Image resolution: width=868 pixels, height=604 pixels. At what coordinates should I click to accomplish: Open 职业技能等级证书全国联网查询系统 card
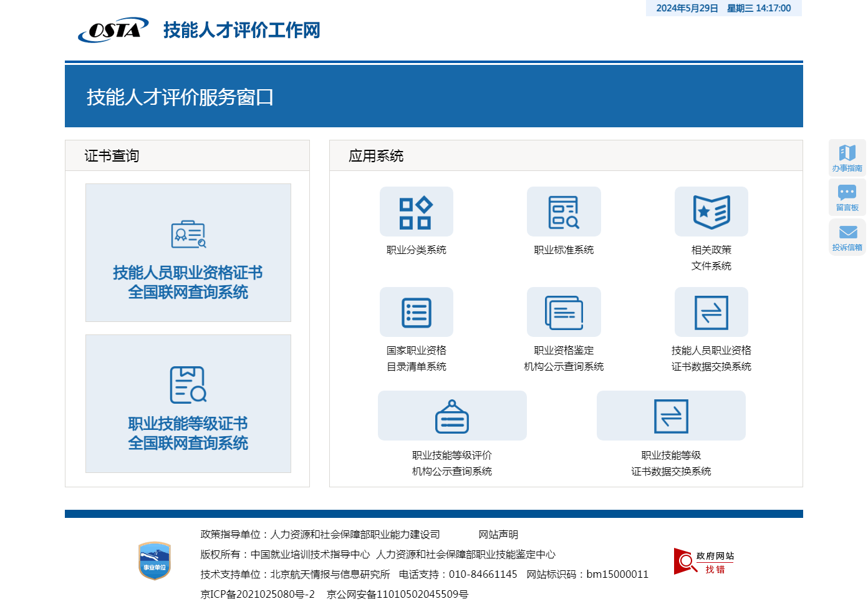coord(188,404)
